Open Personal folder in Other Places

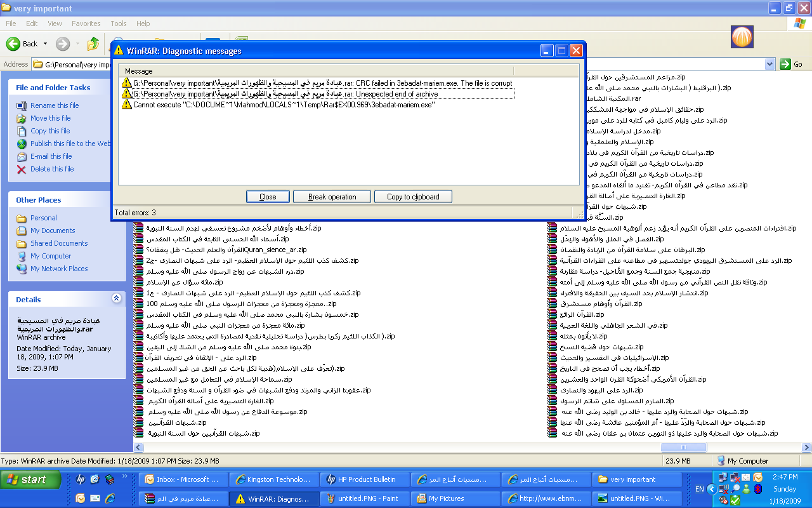click(44, 218)
